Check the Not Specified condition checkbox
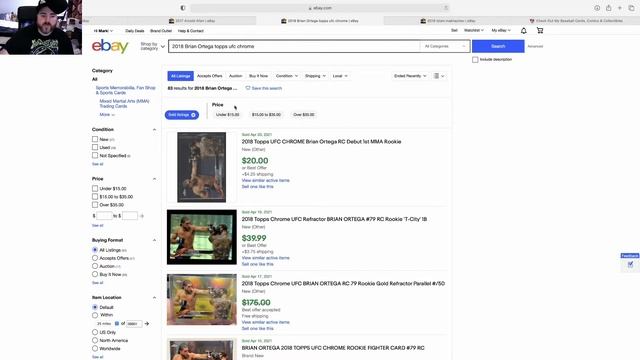The height and width of the screenshot is (360, 640). click(95, 156)
